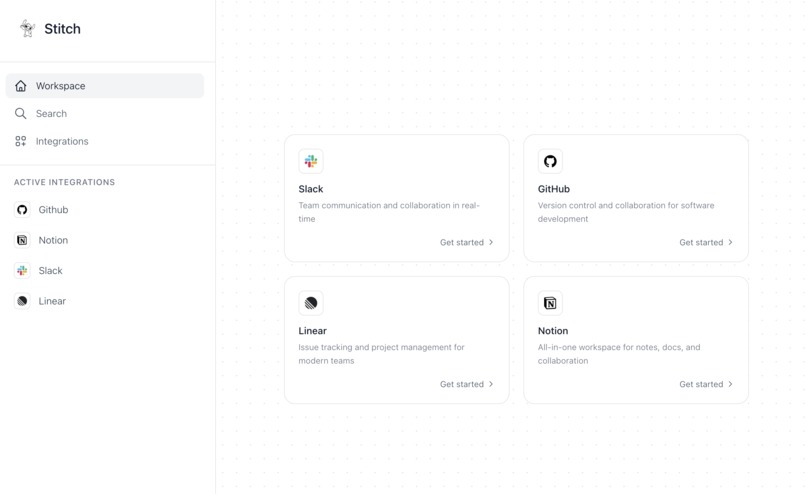This screenshot has height=494, width=806.
Task: Click the Linear logo on Linear card
Action: point(311,303)
